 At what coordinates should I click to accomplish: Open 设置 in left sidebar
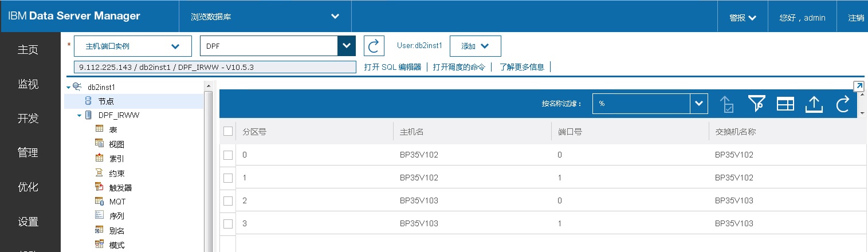point(28,222)
